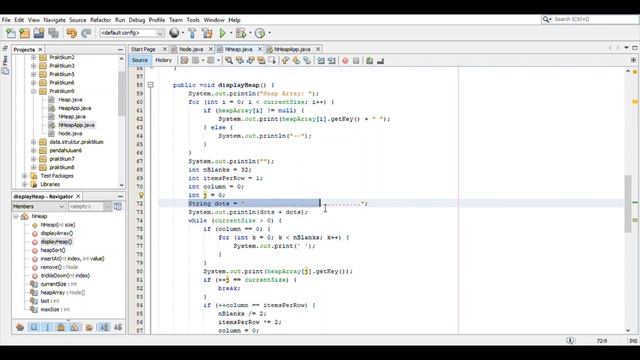Switch to the Start Page tab

(x=143, y=49)
